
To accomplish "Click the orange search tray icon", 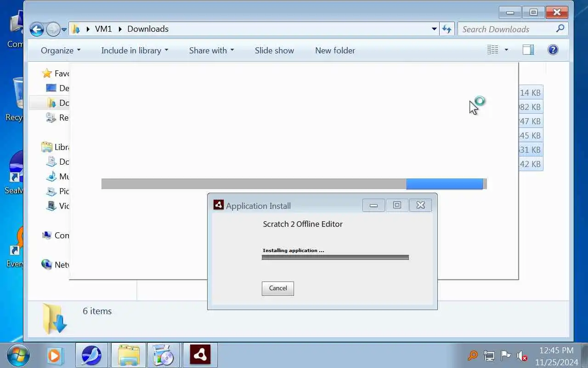I will (472, 356).
